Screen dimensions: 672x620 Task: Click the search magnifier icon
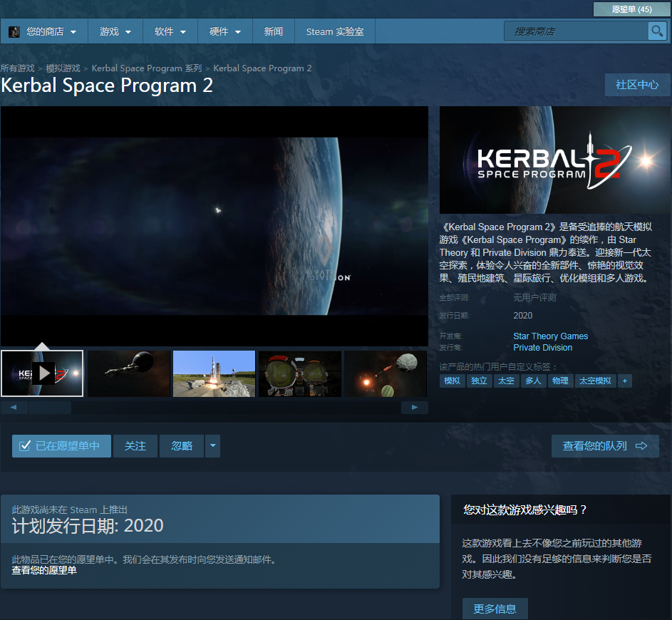click(656, 31)
